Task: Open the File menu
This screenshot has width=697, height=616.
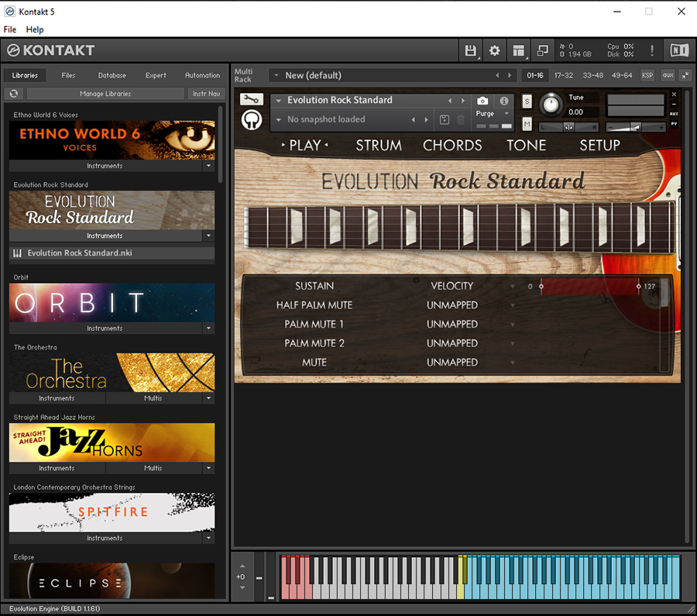Action: tap(10, 29)
